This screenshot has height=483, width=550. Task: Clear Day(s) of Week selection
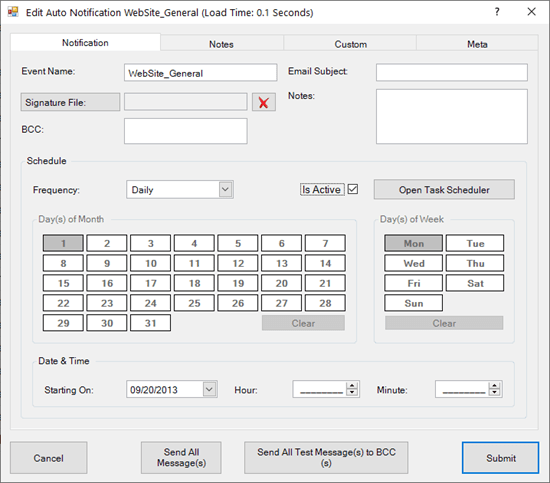tap(444, 323)
